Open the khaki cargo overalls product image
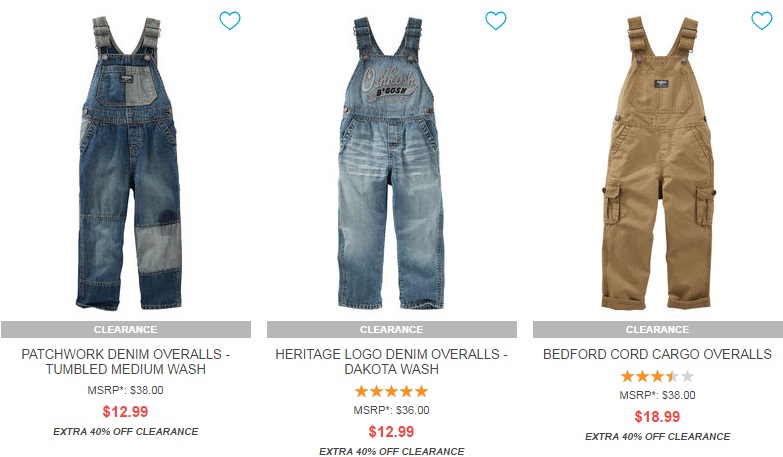This screenshot has width=783, height=457. click(x=658, y=163)
